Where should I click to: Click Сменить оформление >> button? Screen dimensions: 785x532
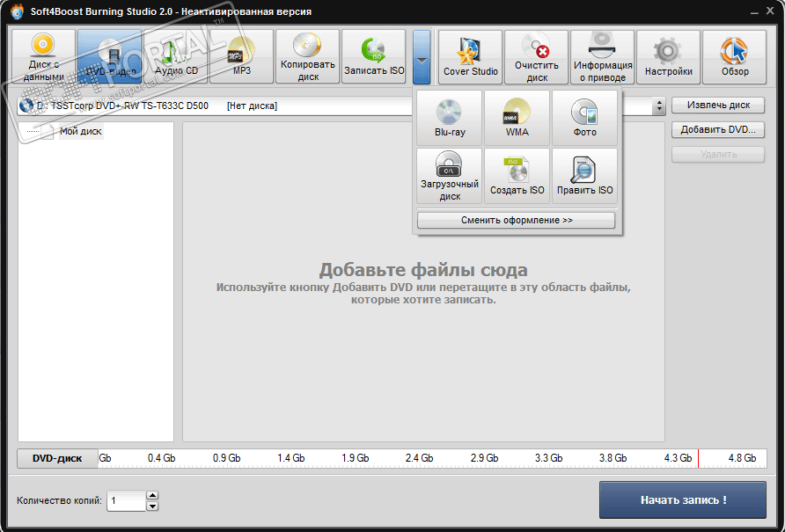pyautogui.click(x=517, y=220)
